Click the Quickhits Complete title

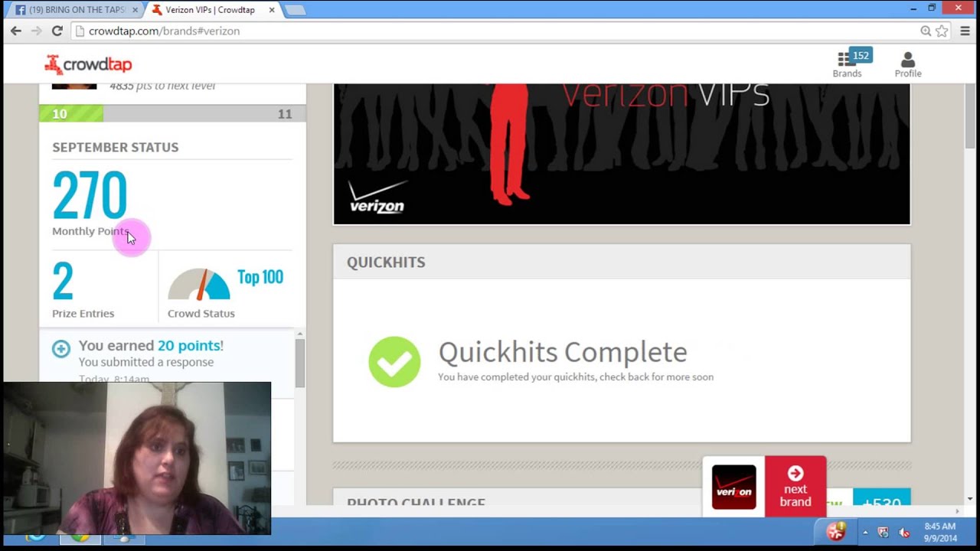(x=563, y=352)
